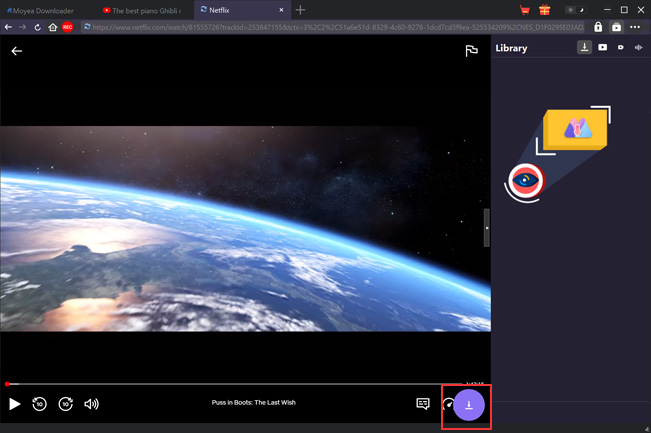The width and height of the screenshot is (651, 433).
Task: Click the purple download button
Action: 469,405
